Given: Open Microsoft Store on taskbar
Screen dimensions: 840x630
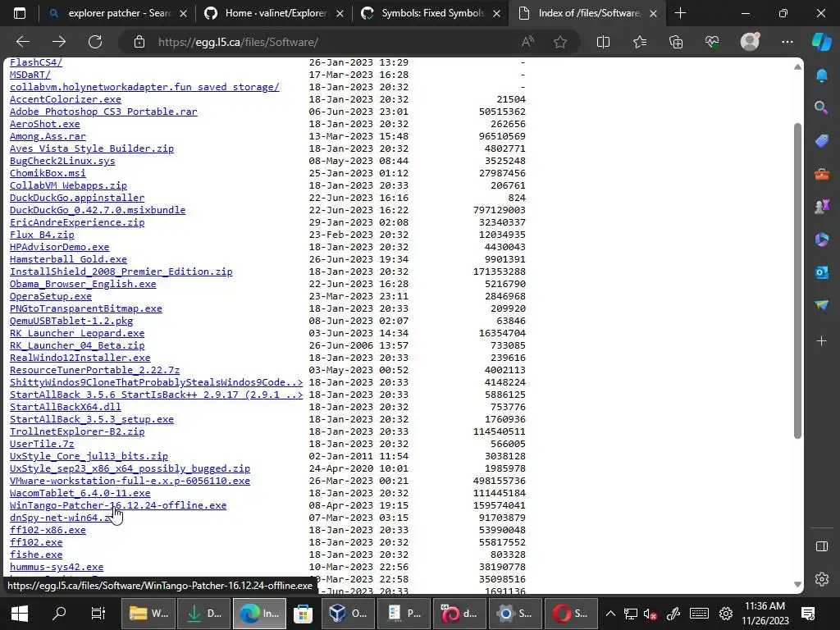Looking at the screenshot, I should click(303, 614).
